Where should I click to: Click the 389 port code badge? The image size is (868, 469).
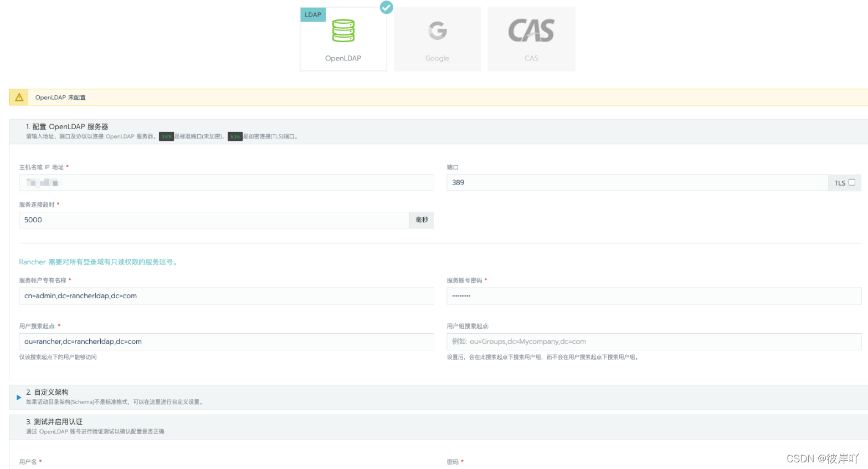tap(166, 136)
